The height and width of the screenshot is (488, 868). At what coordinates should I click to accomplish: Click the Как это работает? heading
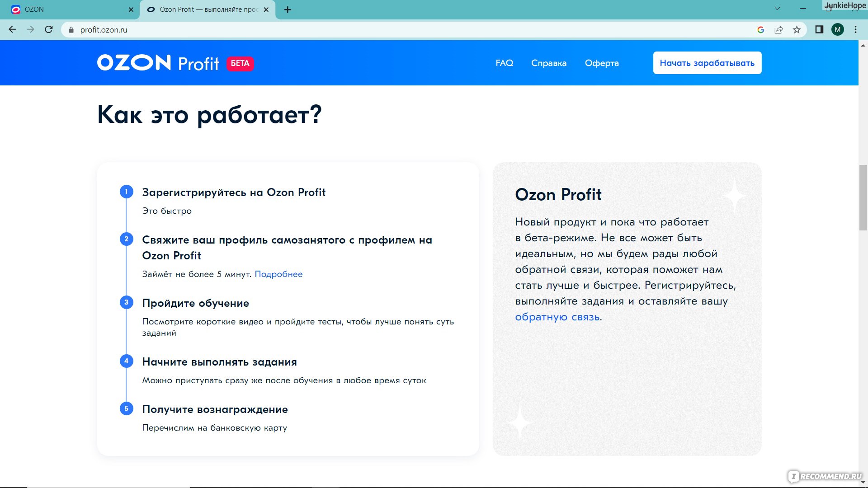pyautogui.click(x=209, y=114)
